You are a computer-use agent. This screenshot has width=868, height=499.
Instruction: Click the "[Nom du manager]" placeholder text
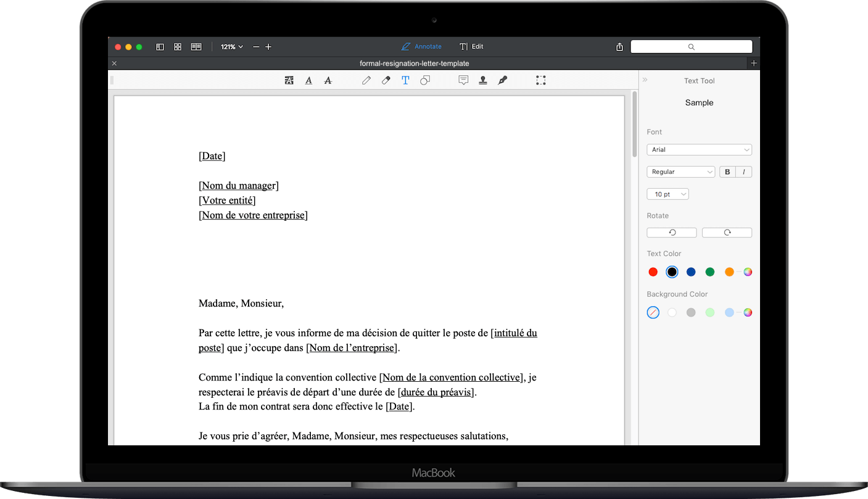[x=239, y=186]
